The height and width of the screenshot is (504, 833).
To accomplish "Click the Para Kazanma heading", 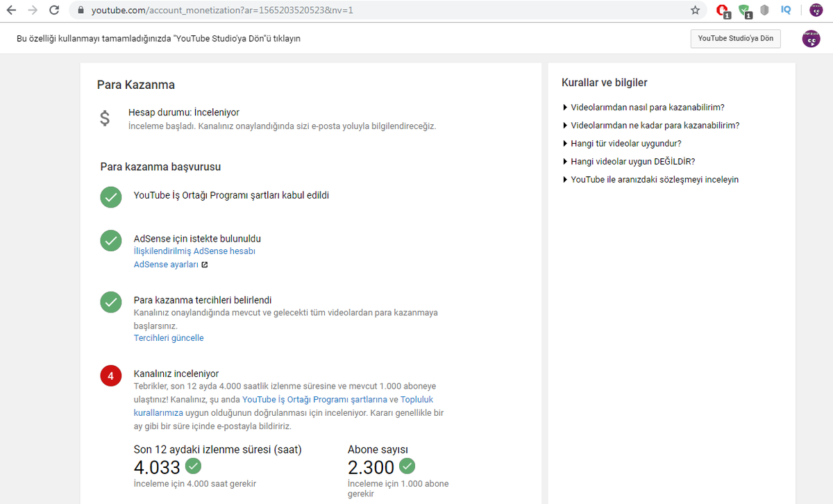I will [x=136, y=85].
